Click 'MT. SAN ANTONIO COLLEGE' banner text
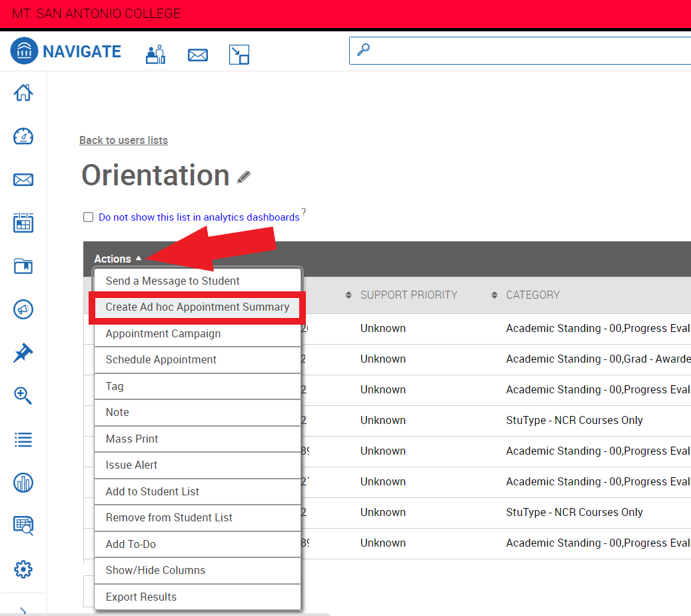This screenshot has height=616, width=691. pos(97,14)
